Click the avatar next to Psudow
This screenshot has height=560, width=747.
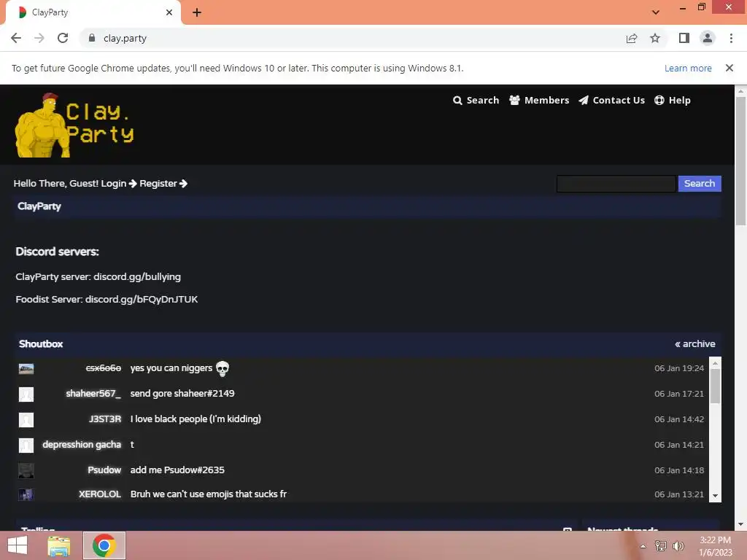(26, 470)
